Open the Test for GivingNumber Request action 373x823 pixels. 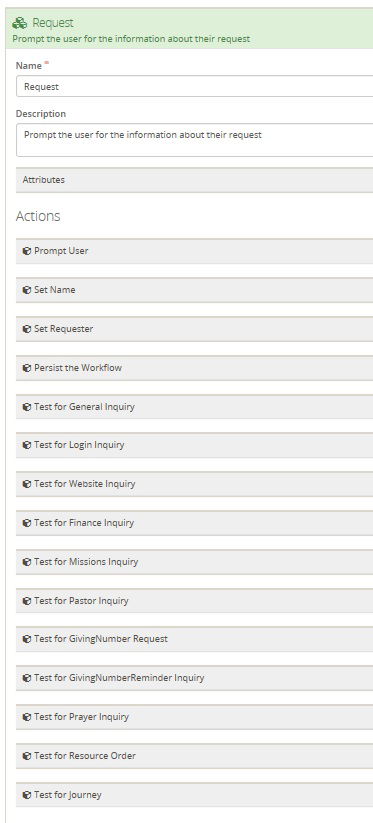coord(194,639)
